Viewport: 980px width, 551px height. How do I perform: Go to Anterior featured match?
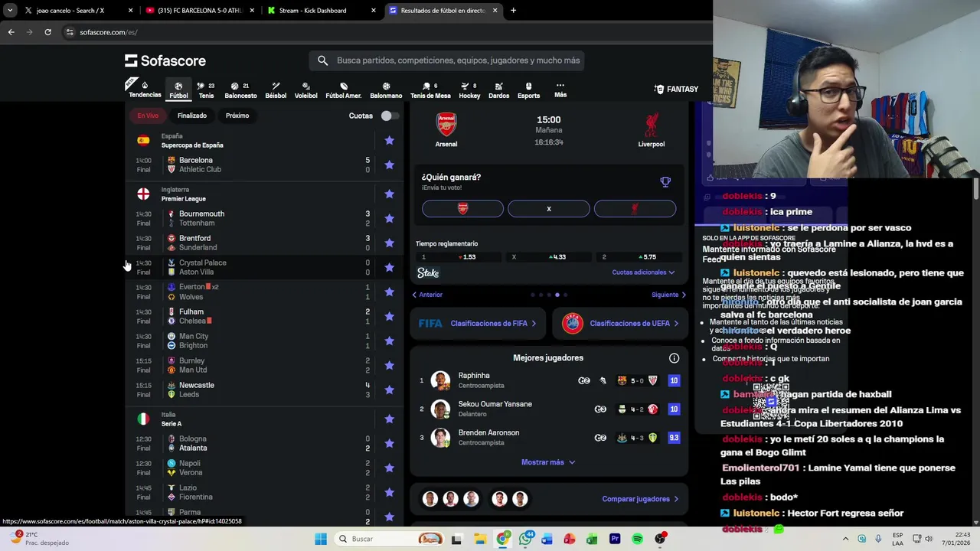(427, 295)
